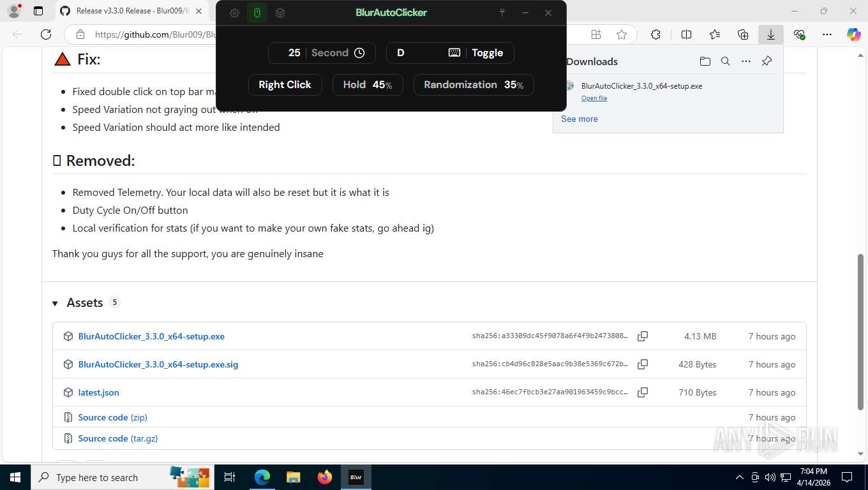Click the 710 Bytes size text
Viewport: 868px width, 490px height.
tap(697, 392)
